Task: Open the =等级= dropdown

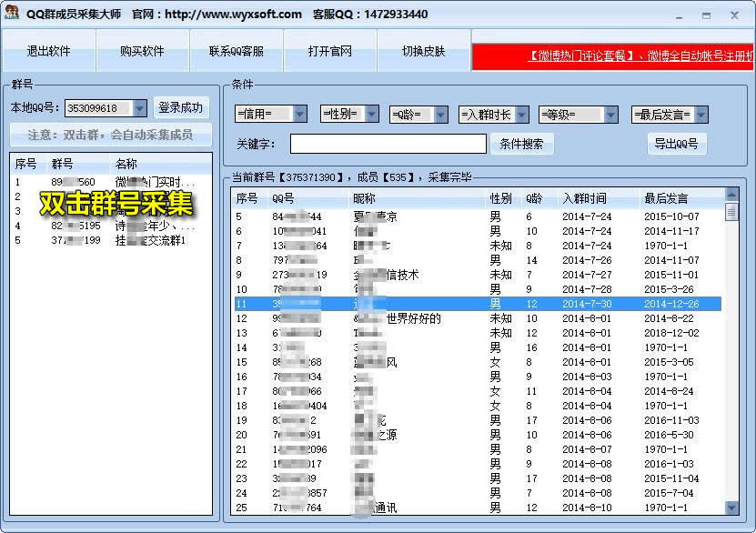Action: click(610, 115)
